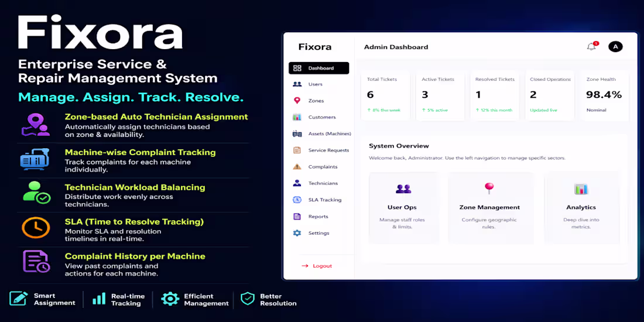Screen dimensions: 644x322
Task: Click 'Manage. Assign. Track. Resolve.' tagline
Action: [131, 97]
